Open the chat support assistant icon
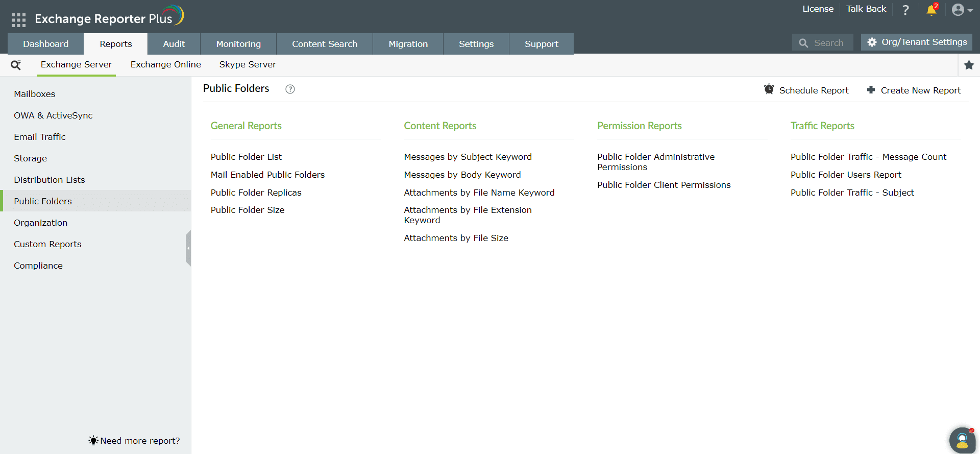The height and width of the screenshot is (454, 980). 962,440
